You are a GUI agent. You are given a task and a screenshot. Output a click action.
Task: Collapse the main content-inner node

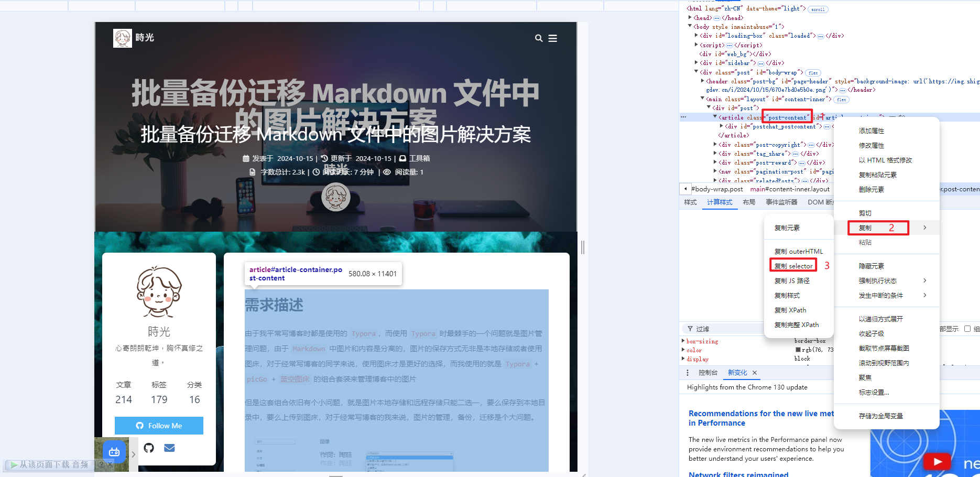(703, 99)
